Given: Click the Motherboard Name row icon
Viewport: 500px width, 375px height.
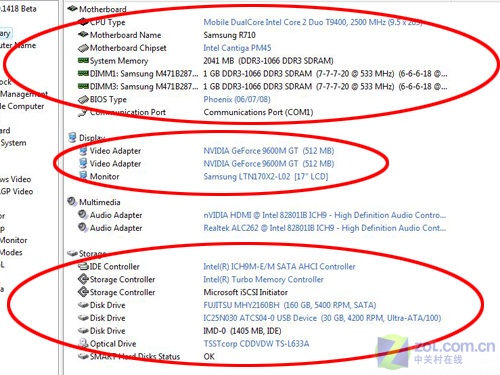Looking at the screenshot, I should click(83, 35).
